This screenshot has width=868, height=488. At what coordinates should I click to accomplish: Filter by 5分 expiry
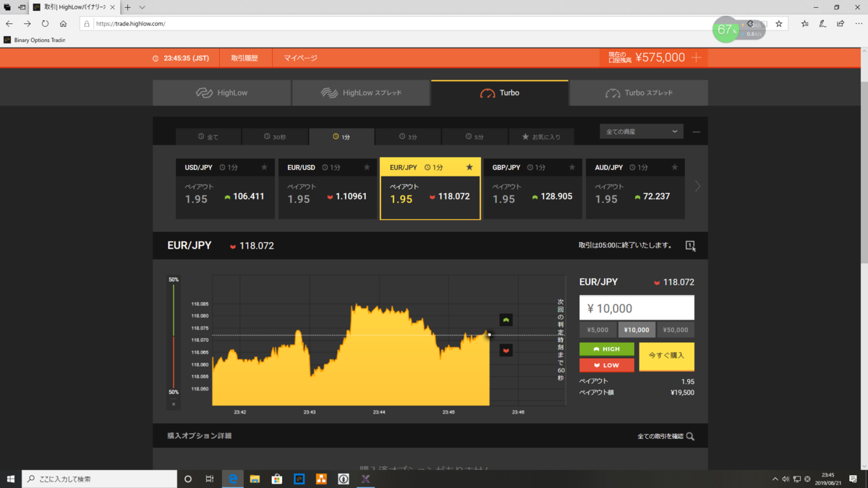[x=475, y=137]
